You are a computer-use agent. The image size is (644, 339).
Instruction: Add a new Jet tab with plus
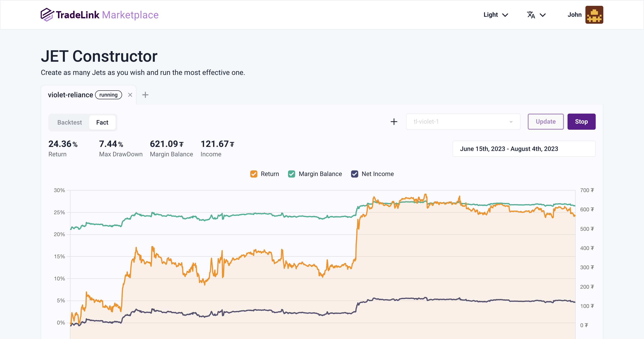(145, 95)
